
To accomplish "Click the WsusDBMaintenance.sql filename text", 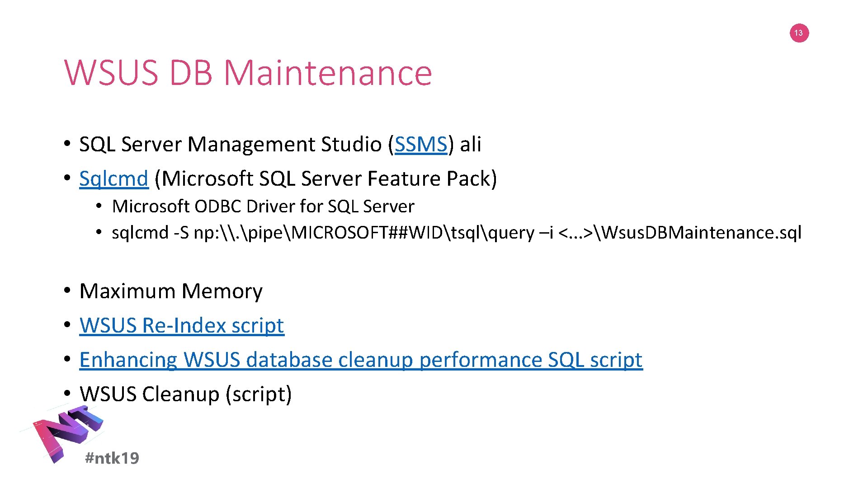I will pyautogui.click(x=702, y=233).
